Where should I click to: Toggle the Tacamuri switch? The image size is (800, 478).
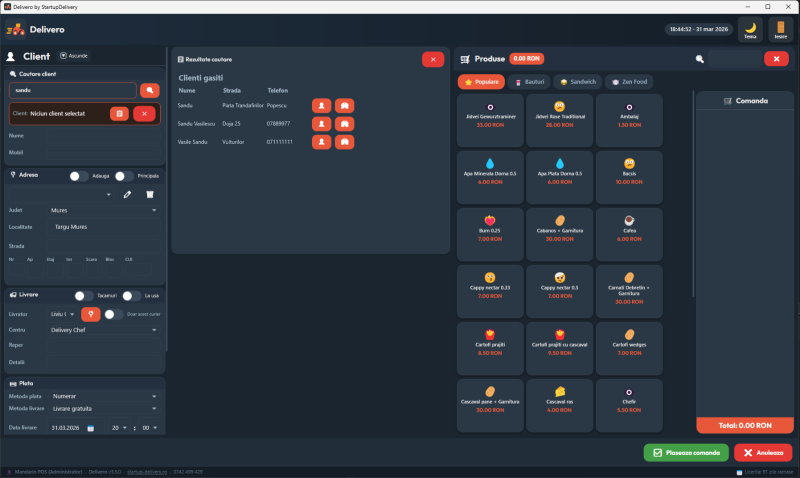(84, 296)
